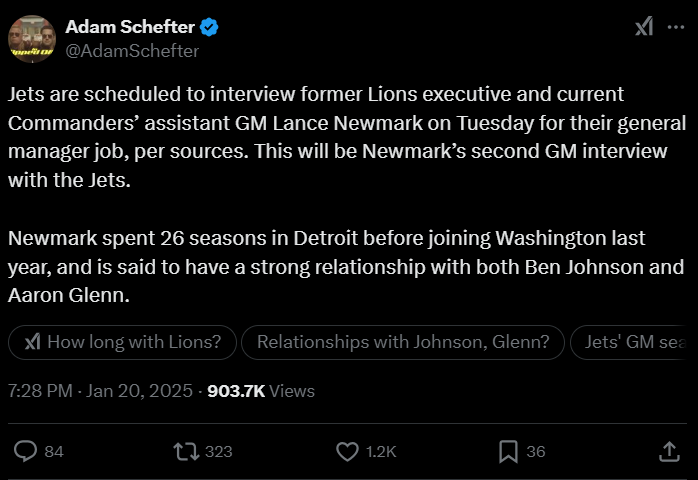Repost the tweet using the arrows icon

(186, 452)
